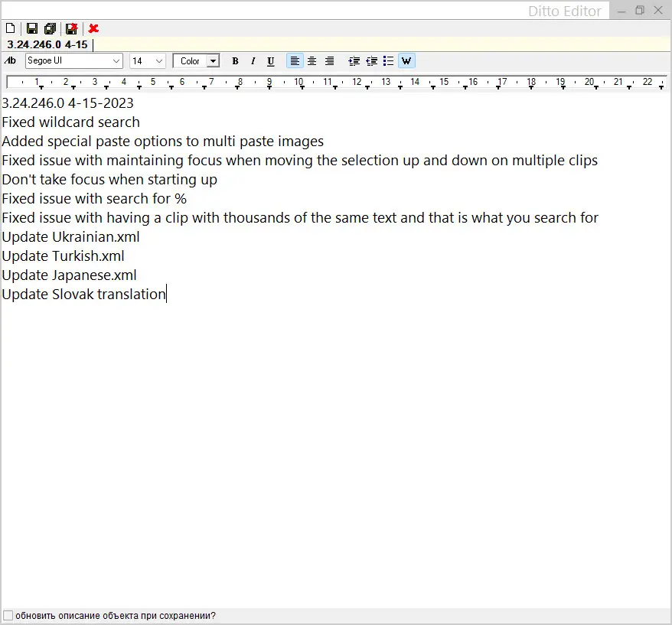
Task: Click the line 'Fixed issue with search for %'
Action: 94,199
